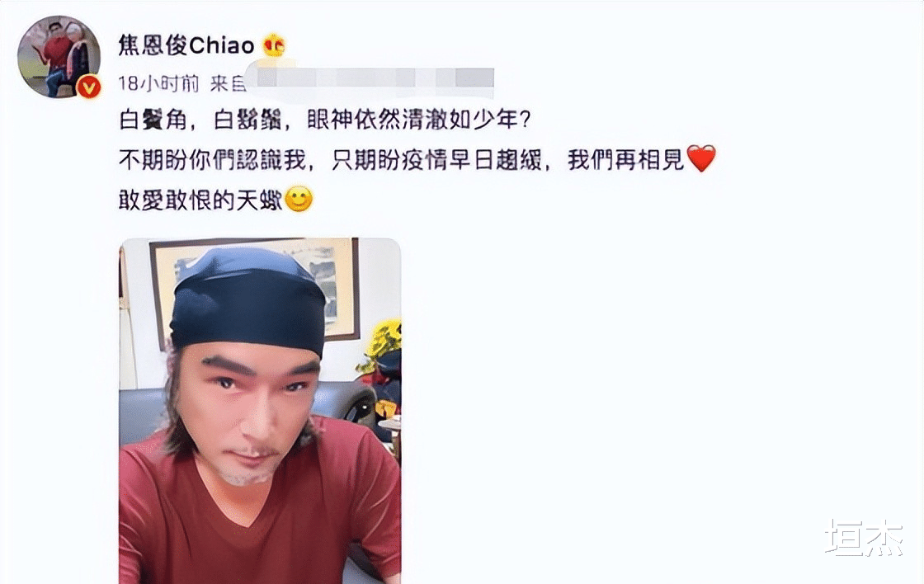The width and height of the screenshot is (924, 584).
Task: Click the post line starting 白鬢角
Action: click(x=325, y=120)
